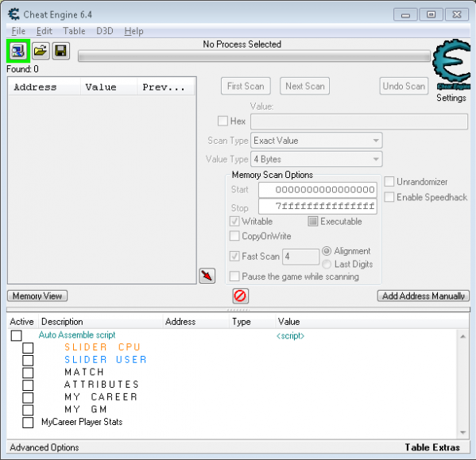Activate the SLIDER USER entry checkbox
This screenshot has width=476, height=460.
[28, 360]
